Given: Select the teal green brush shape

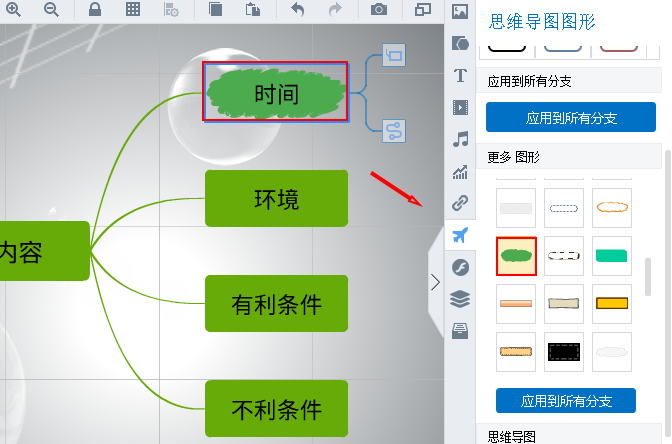Looking at the screenshot, I should (x=612, y=256).
